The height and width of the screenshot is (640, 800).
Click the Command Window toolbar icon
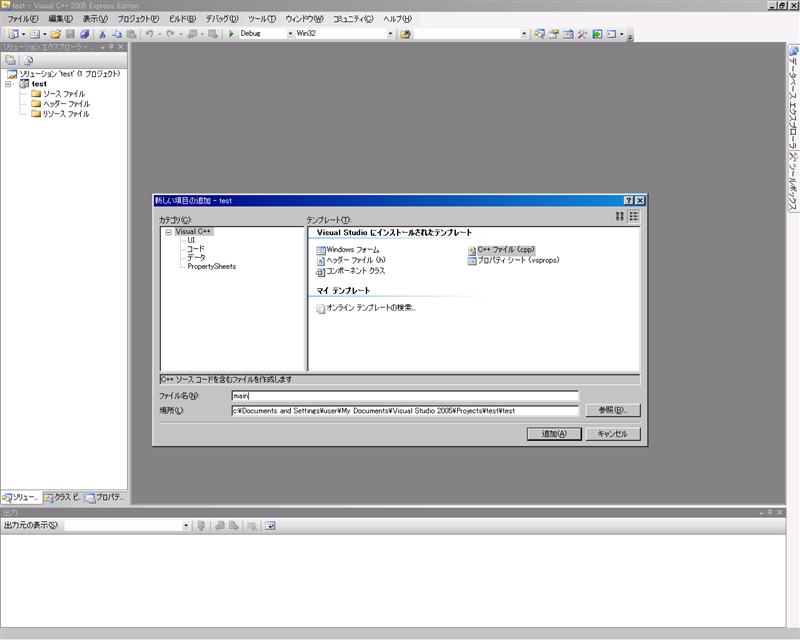point(611,34)
